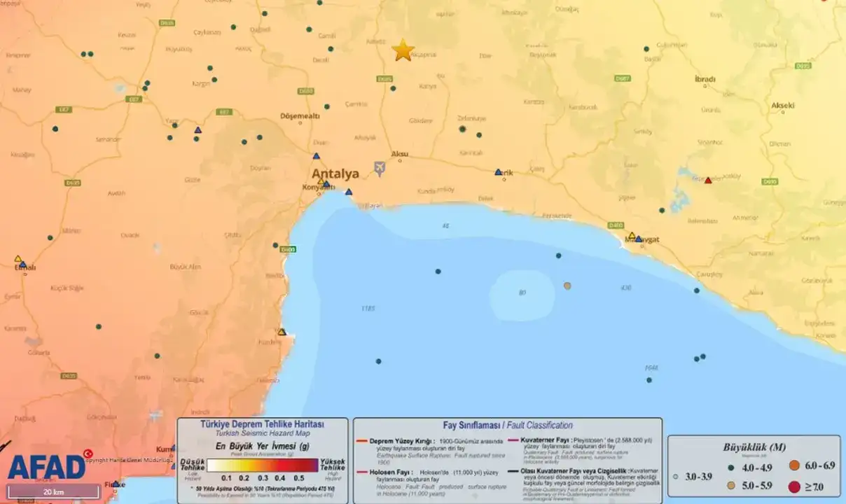Click the Türkiye Deprem Tehlike Haritası title

[263, 424]
